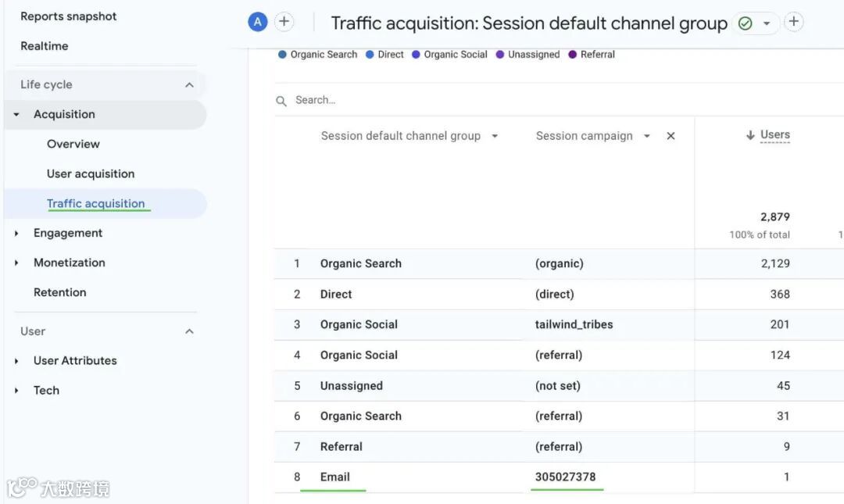Add a new comparison with plus icon
This screenshot has height=504, width=844.
coord(284,23)
